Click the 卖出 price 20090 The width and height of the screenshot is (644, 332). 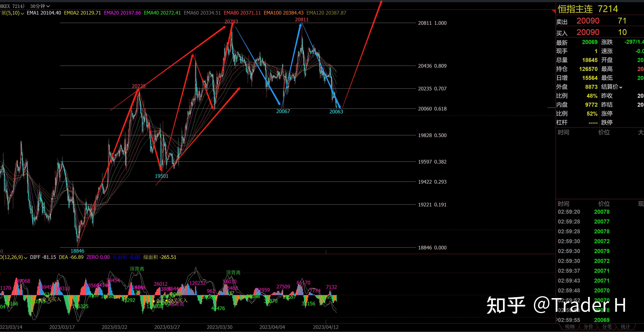(x=588, y=21)
